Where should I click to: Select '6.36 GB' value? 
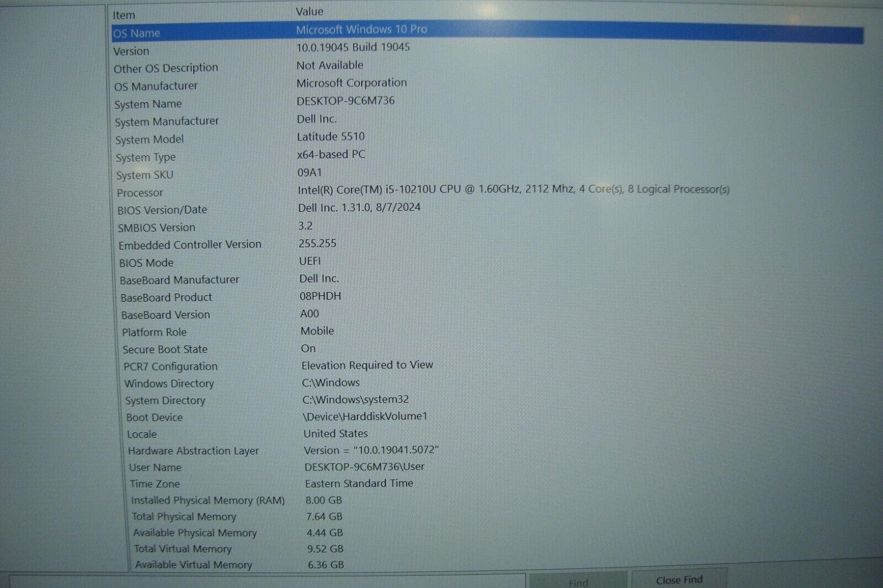(326, 565)
